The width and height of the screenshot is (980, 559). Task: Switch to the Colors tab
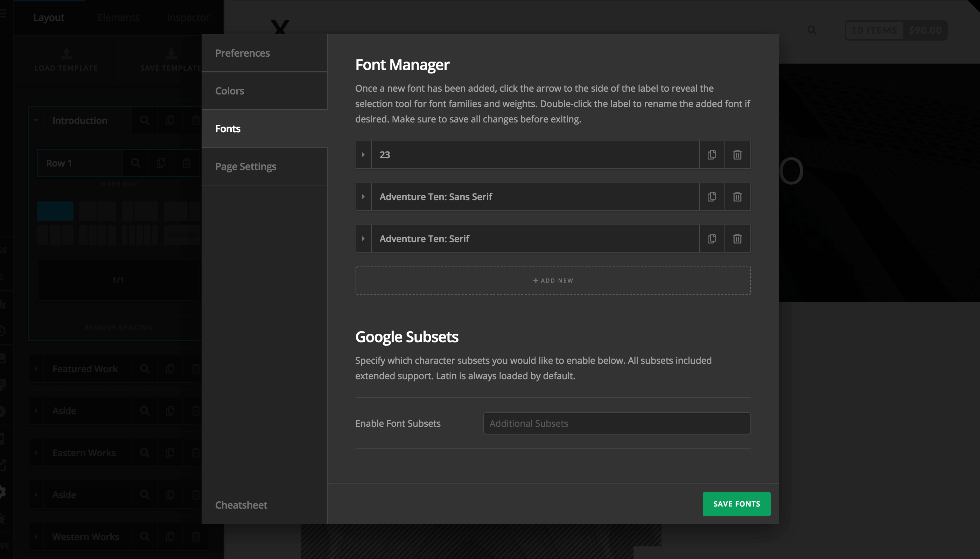(230, 91)
